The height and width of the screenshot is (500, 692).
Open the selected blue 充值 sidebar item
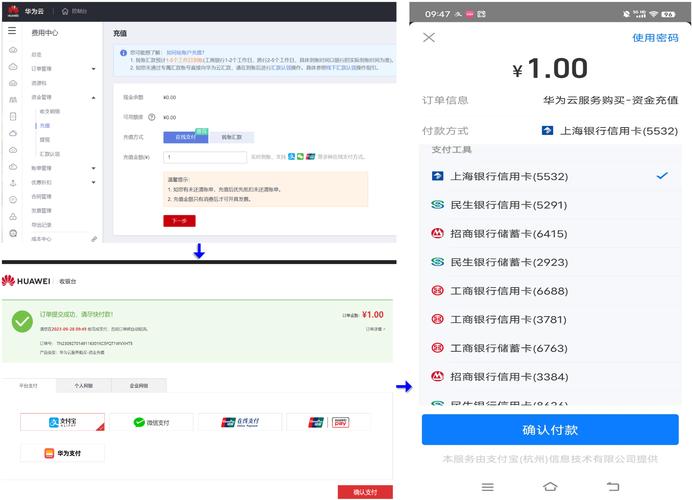[x=45, y=125]
